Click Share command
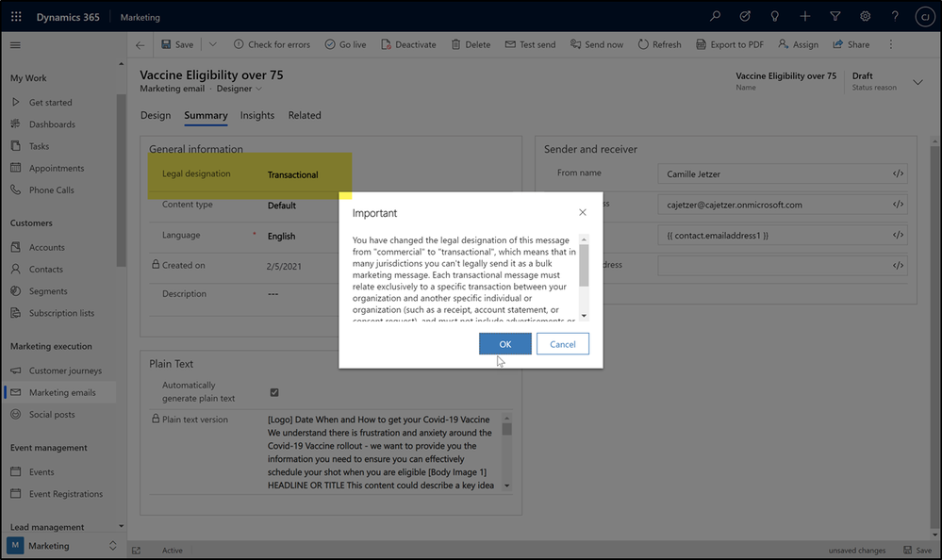The image size is (942, 560). (851, 44)
